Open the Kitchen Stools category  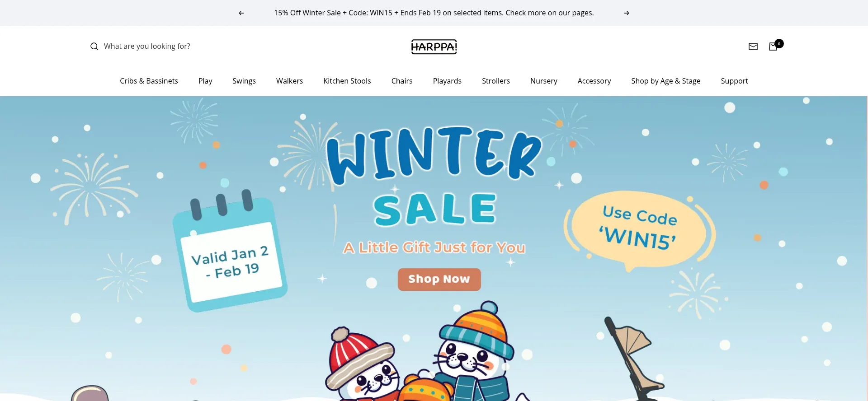347,81
